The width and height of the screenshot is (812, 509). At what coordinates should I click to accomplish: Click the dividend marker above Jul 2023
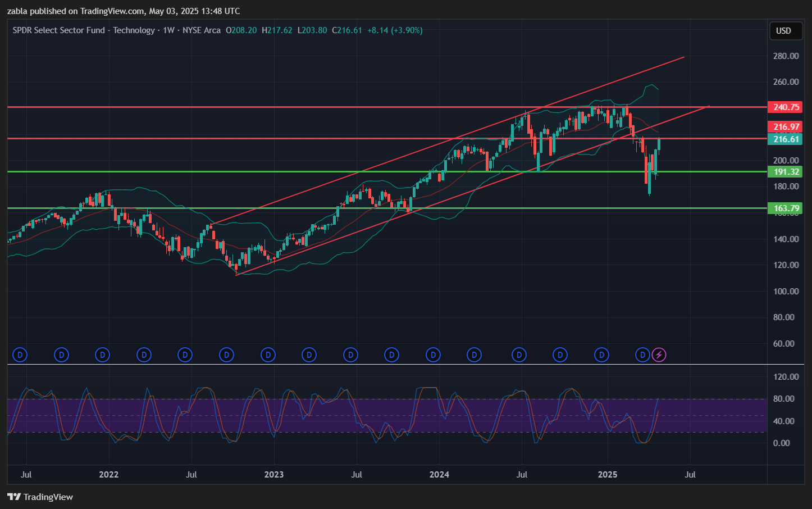[x=350, y=355]
